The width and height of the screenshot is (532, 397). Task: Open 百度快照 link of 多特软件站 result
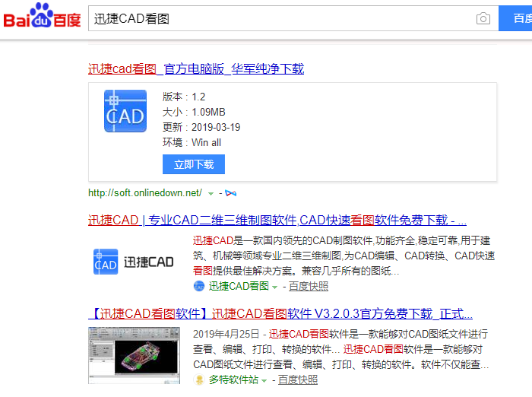coord(298,380)
